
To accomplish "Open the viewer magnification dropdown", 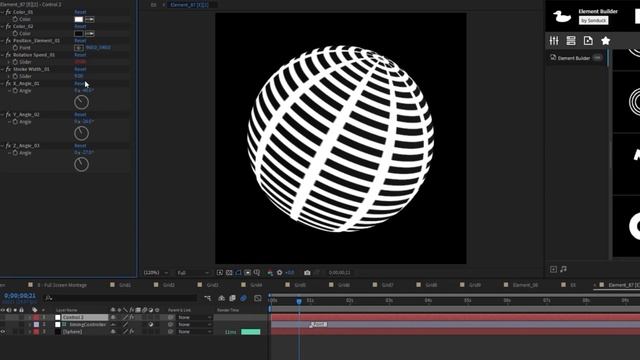I will tap(156, 272).
